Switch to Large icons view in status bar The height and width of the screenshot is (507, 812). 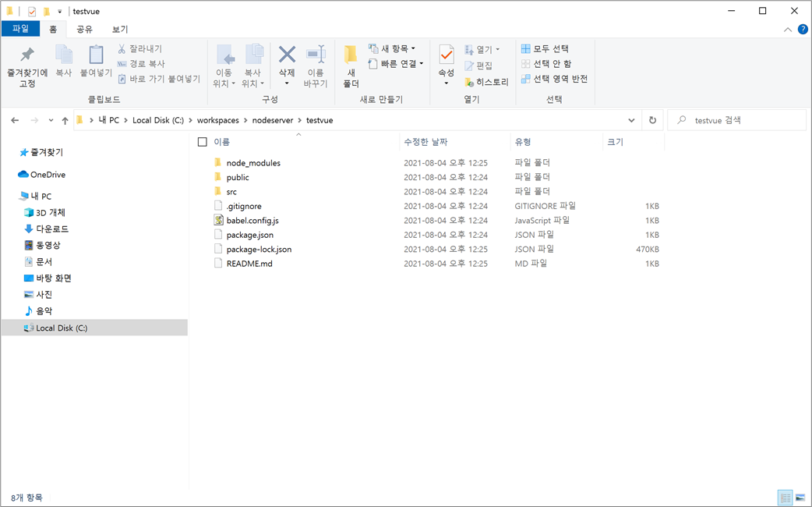tap(800, 498)
